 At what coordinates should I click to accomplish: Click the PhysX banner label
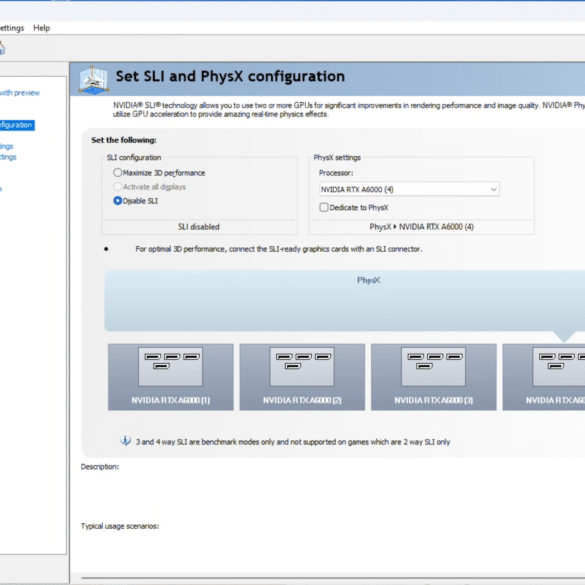pos(369,280)
